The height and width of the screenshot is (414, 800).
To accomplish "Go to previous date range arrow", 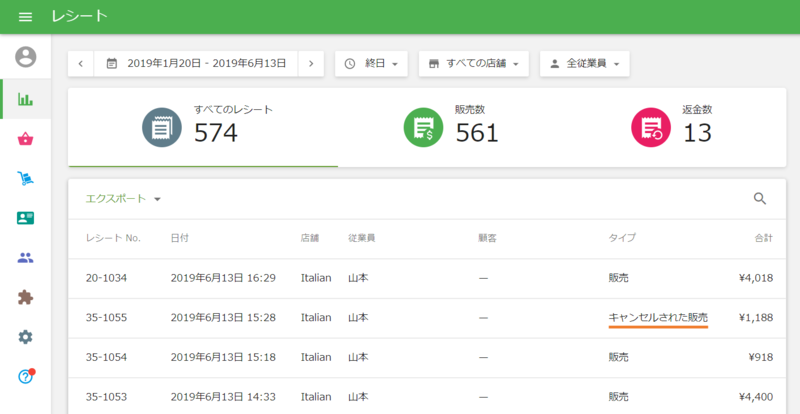I will click(x=81, y=63).
